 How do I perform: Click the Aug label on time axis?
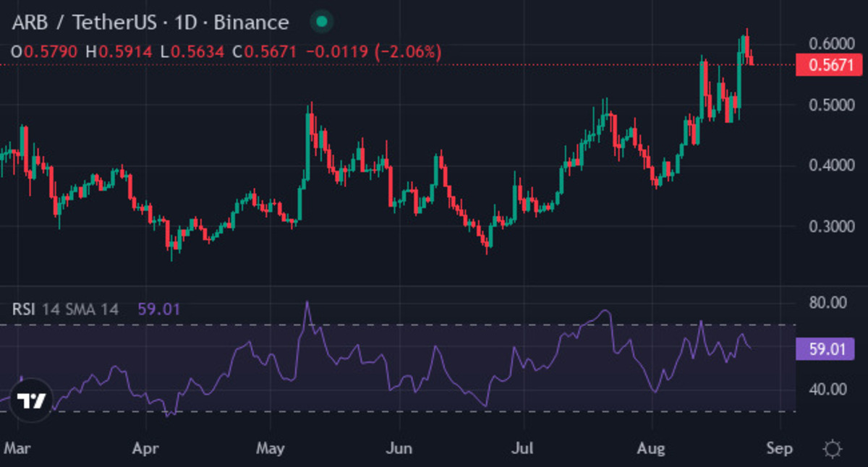click(652, 448)
